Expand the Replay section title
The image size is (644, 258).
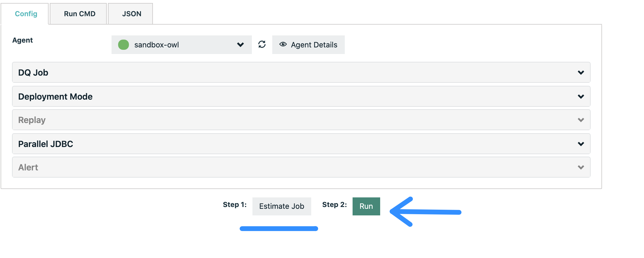click(32, 120)
